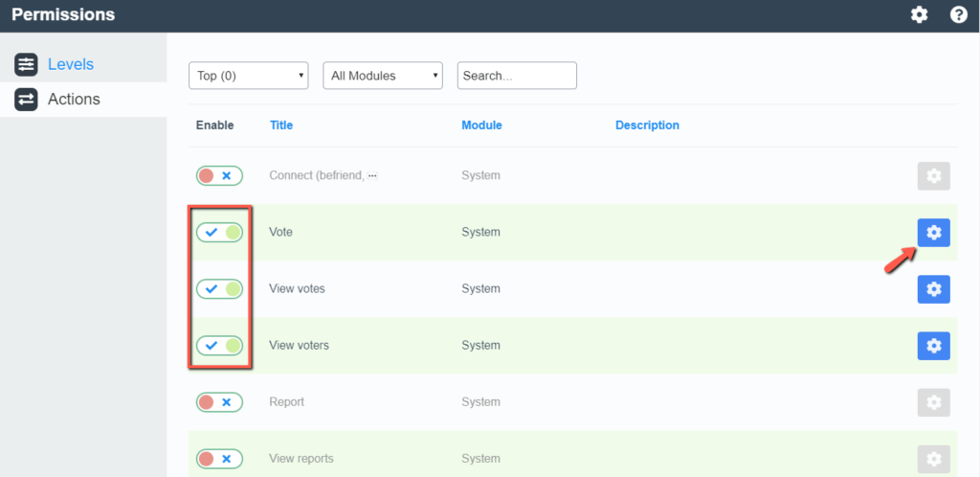Click disabled gear for Report row
The image size is (980, 477).
pos(934,402)
